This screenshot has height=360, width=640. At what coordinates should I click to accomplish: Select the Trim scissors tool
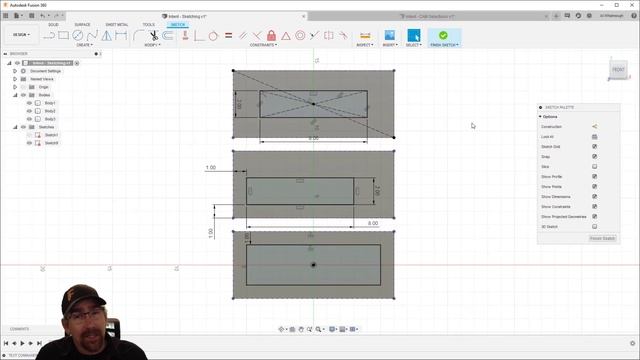pos(153,36)
